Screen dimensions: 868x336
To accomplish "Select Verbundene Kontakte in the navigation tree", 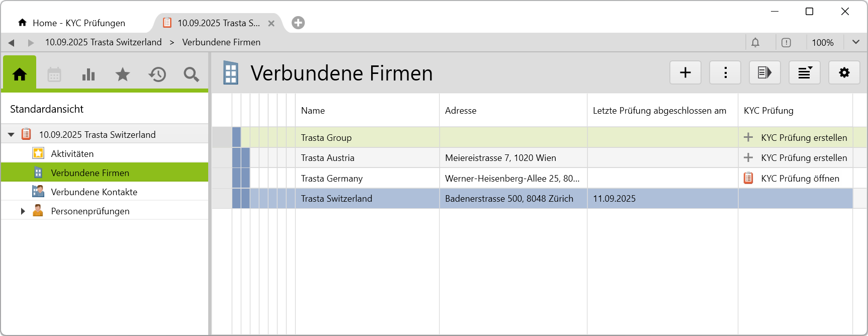I will 94,192.
